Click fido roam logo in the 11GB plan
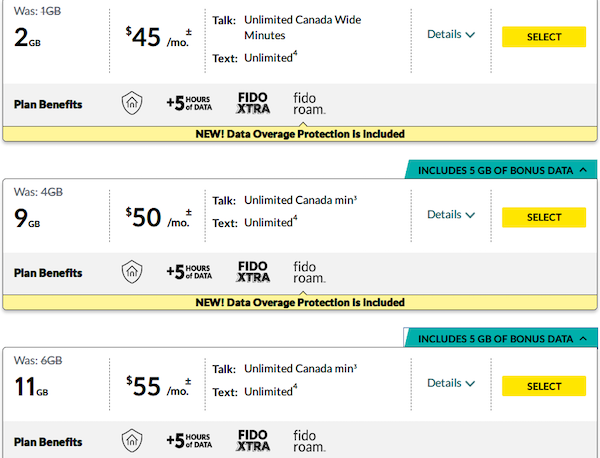Screen dimensions: 600x458 (x=309, y=441)
